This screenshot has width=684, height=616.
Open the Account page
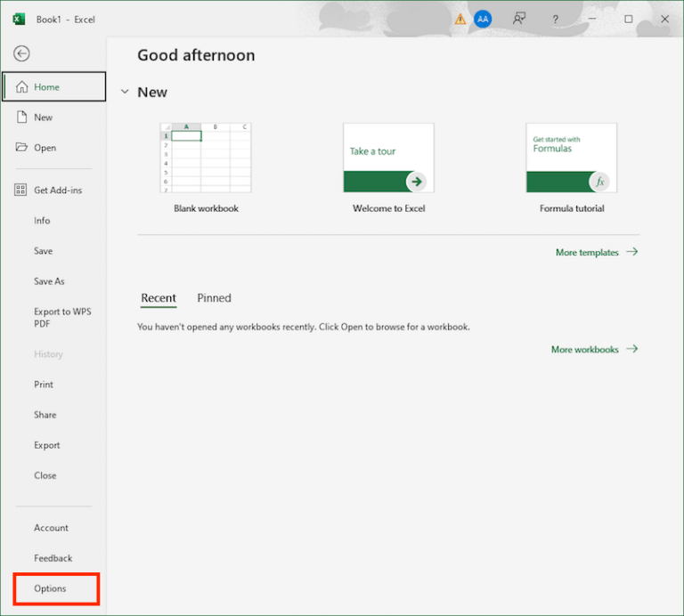tap(51, 528)
